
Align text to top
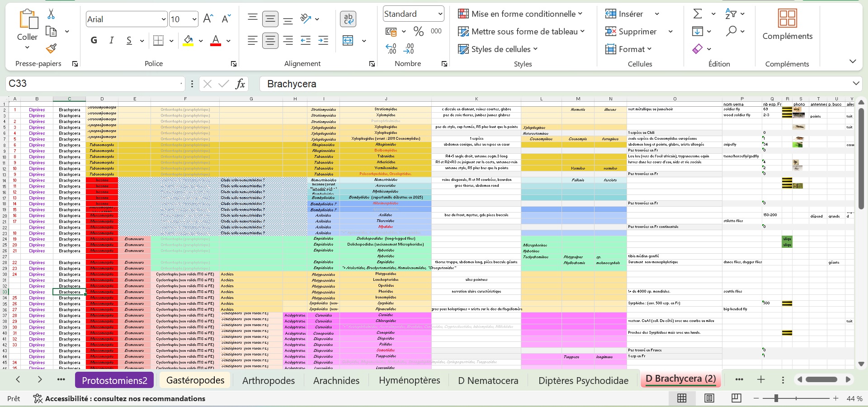(x=253, y=19)
